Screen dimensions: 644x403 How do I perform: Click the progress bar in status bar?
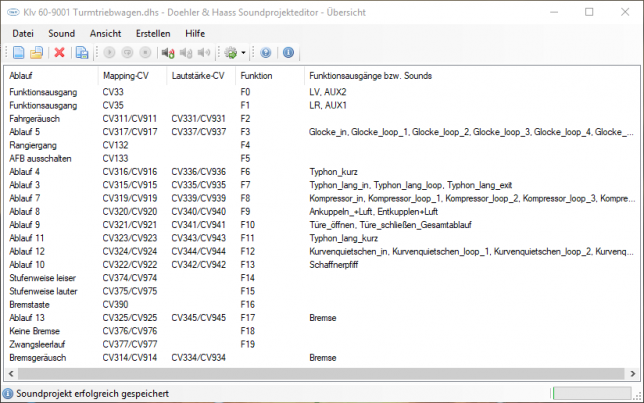(x=592, y=393)
